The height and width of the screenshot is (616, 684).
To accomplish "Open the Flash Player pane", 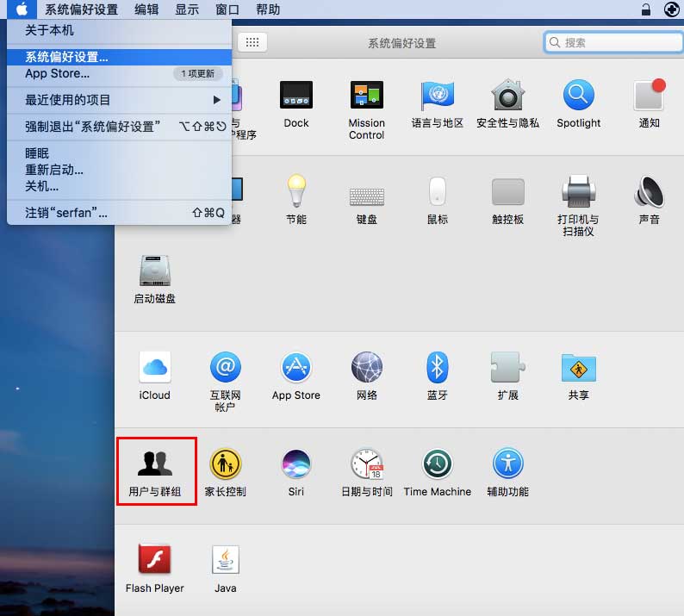I will tap(154, 559).
